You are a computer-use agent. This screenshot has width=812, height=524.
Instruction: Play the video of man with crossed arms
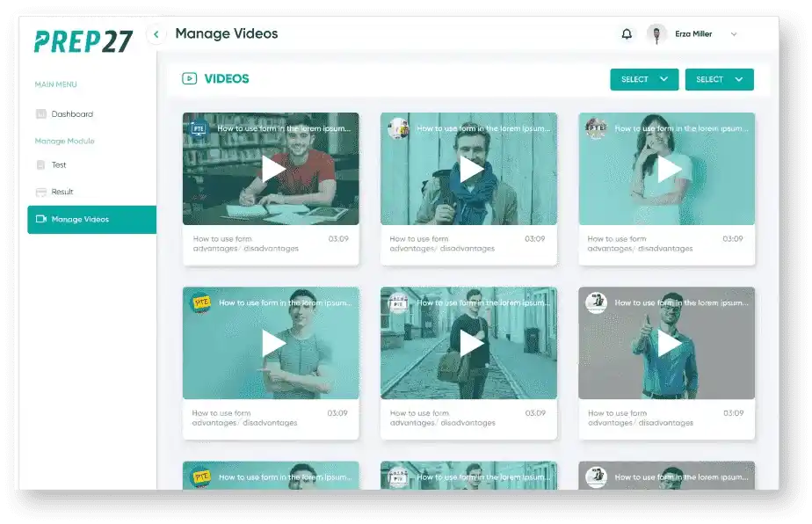point(273,343)
